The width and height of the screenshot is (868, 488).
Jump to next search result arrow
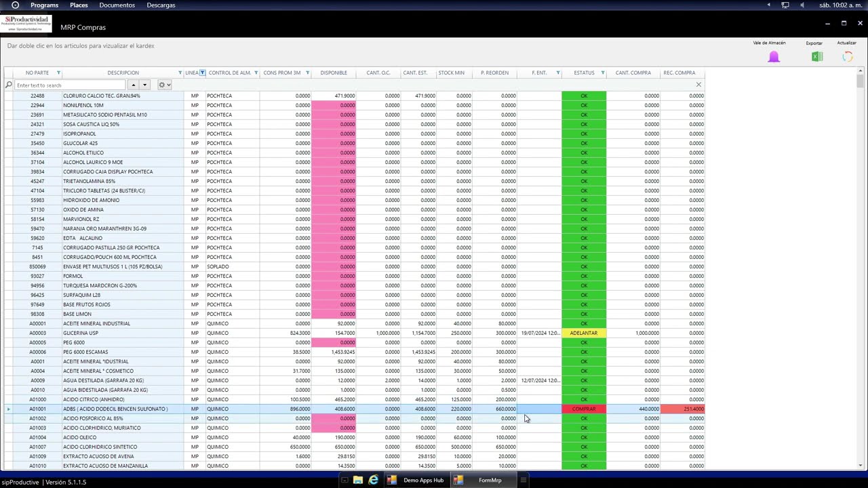(144, 85)
